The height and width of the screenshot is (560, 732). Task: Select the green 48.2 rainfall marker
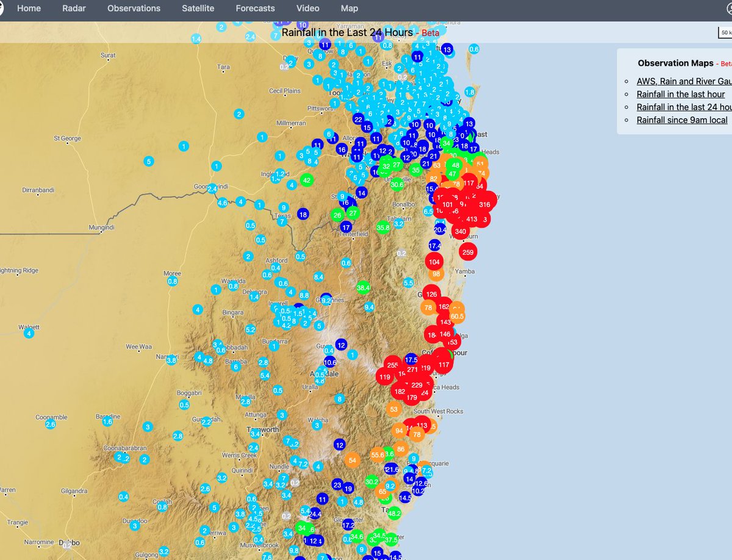coord(395,514)
